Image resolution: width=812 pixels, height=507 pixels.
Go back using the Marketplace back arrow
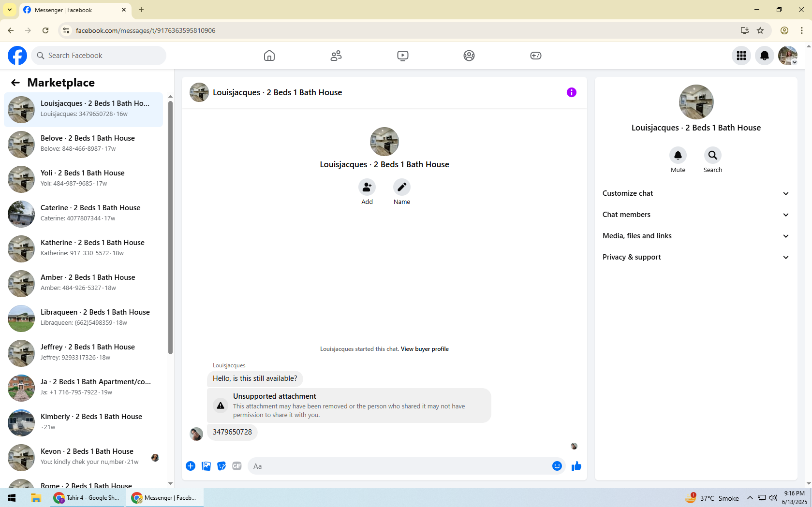[x=15, y=83]
